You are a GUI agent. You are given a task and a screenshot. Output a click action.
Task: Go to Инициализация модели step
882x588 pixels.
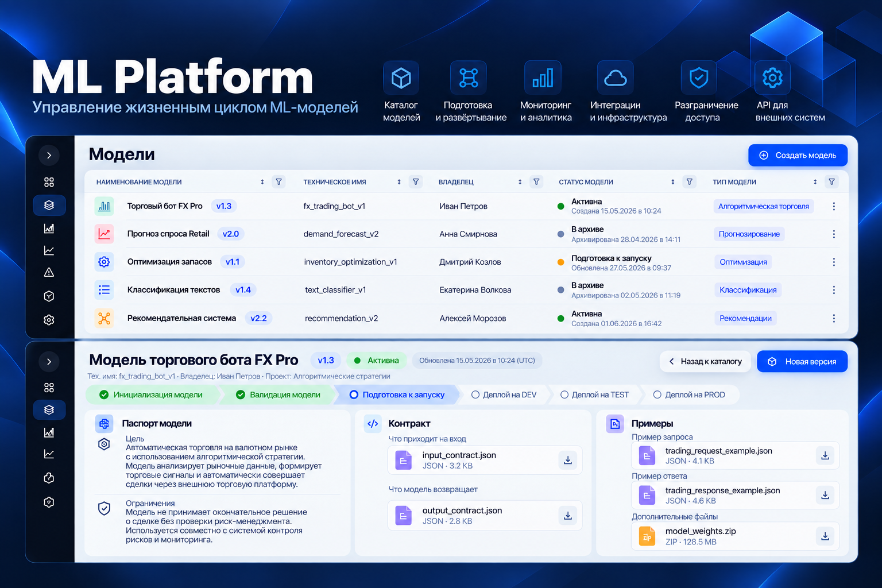[x=152, y=394]
